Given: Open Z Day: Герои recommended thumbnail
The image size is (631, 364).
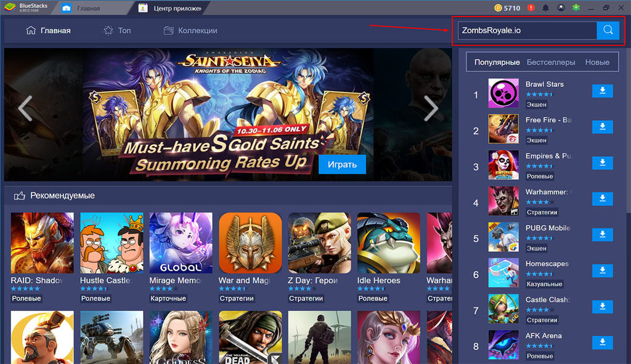Looking at the screenshot, I should [320, 243].
